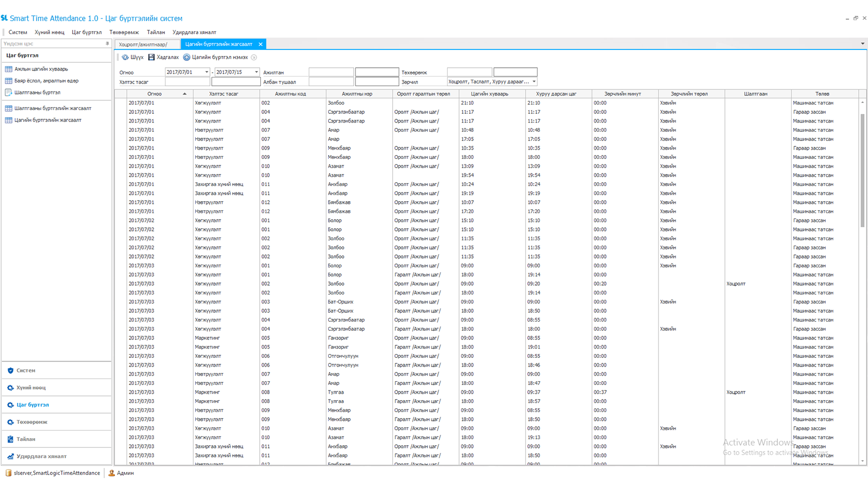Click the scrollbar down arrow of table

(863, 461)
